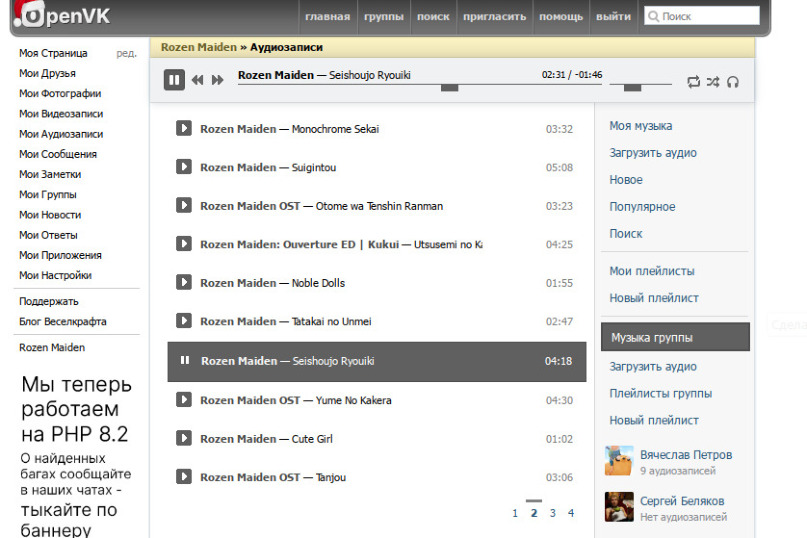The image size is (807, 538).
Task: Open Мои Фотографии
Action: [60, 93]
